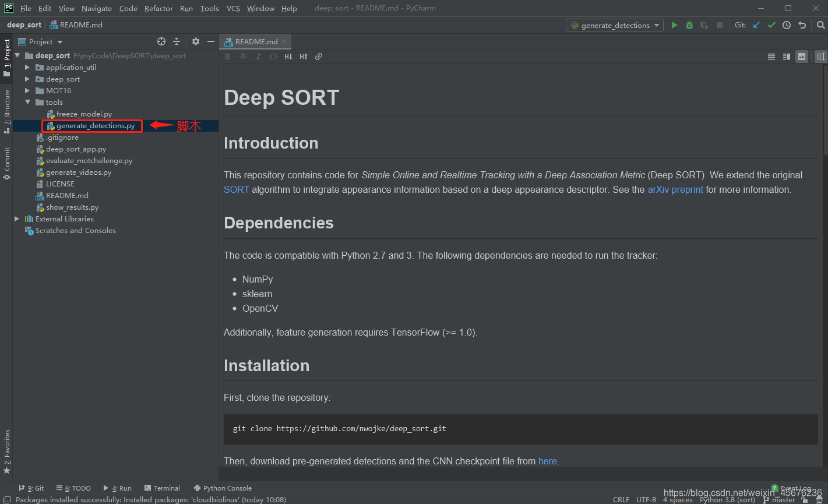Open the Navigate menu
Screen dimensions: 828x504
[x=97, y=8]
